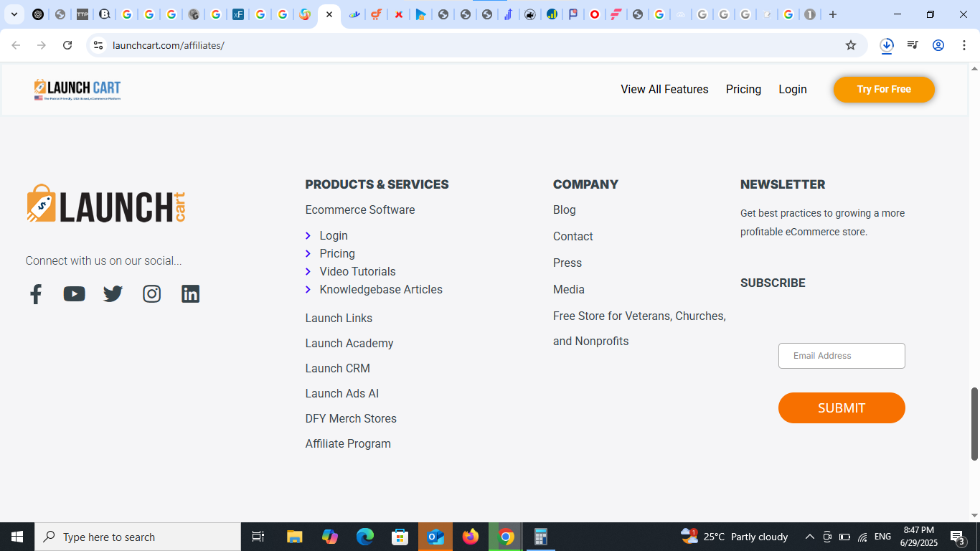Open Task View on the taskbar
The width and height of the screenshot is (980, 551).
point(258,537)
